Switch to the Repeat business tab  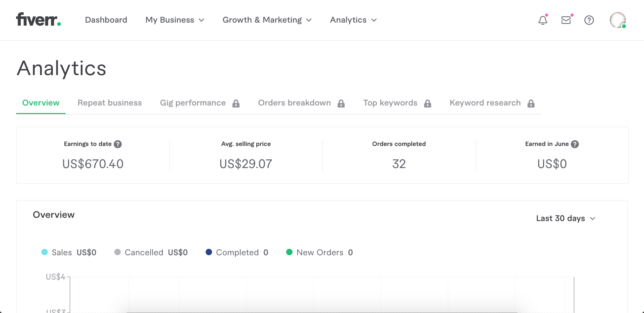(x=109, y=103)
